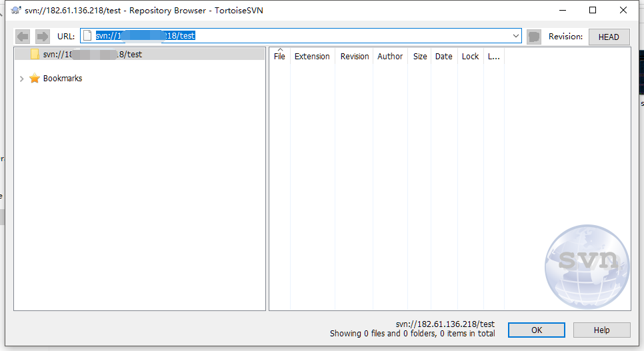Close the Repository Browser window
The width and height of the screenshot is (644, 351).
tap(623, 10)
